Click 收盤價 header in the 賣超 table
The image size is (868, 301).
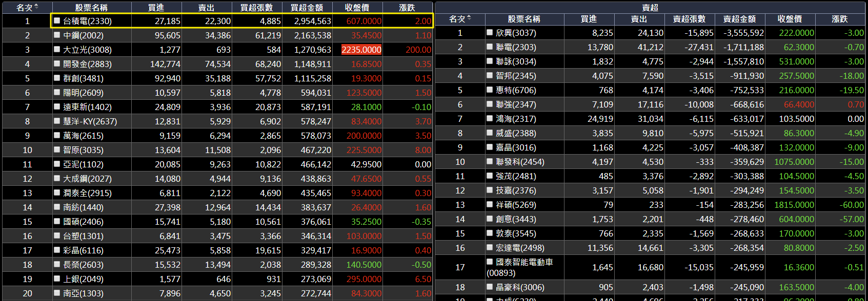[790, 19]
